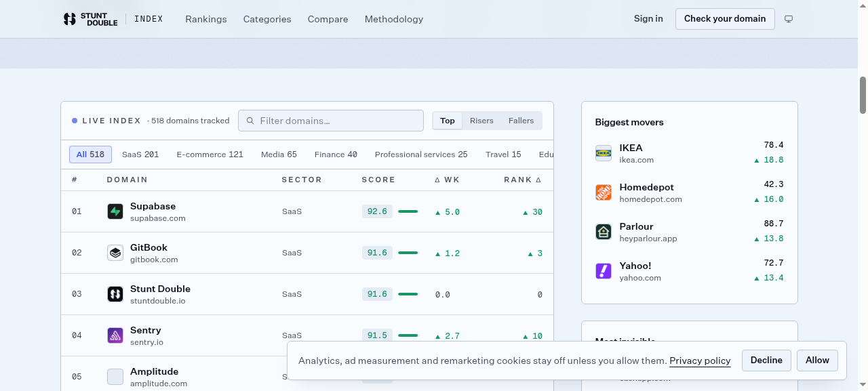Screen dimensions: 868x391
Task: Decline cookies in the banner
Action: pyautogui.click(x=766, y=361)
